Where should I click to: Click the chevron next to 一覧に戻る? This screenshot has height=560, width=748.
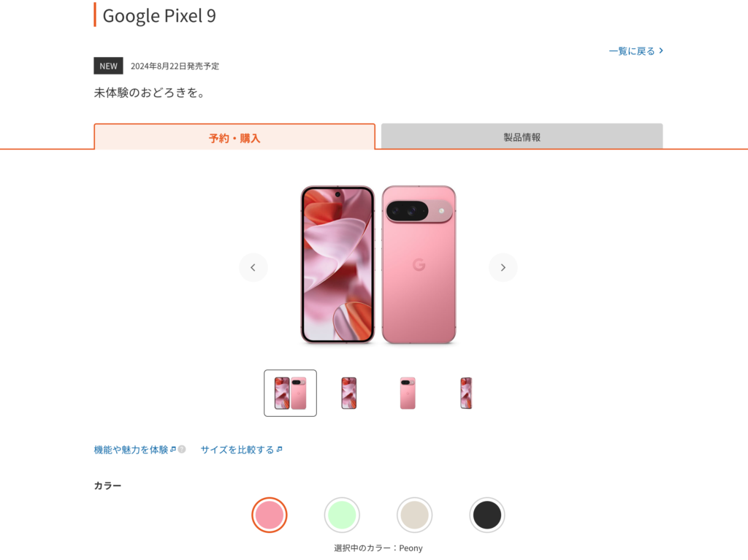[661, 50]
